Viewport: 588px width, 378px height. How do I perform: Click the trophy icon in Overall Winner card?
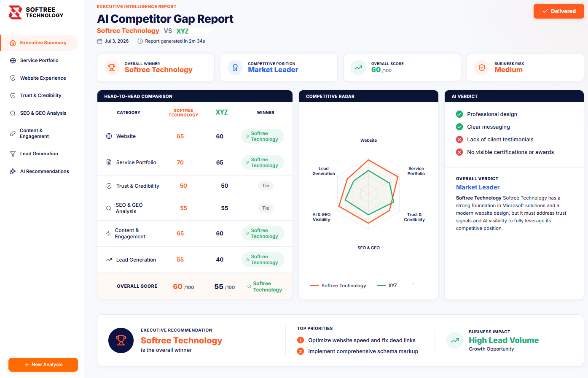click(112, 67)
